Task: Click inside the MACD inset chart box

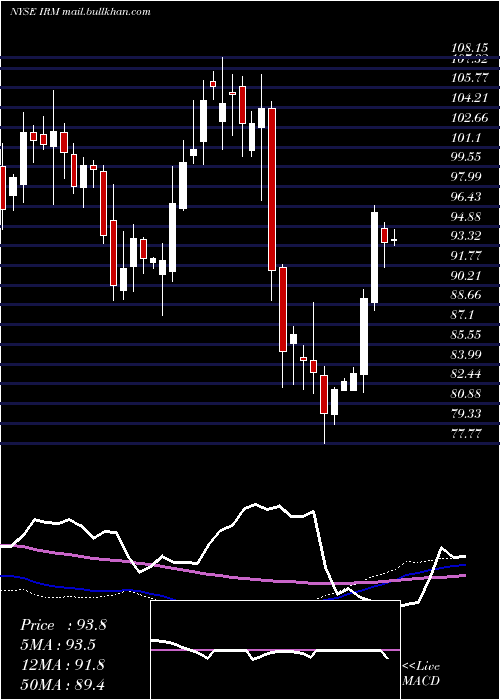Action: tap(275, 650)
